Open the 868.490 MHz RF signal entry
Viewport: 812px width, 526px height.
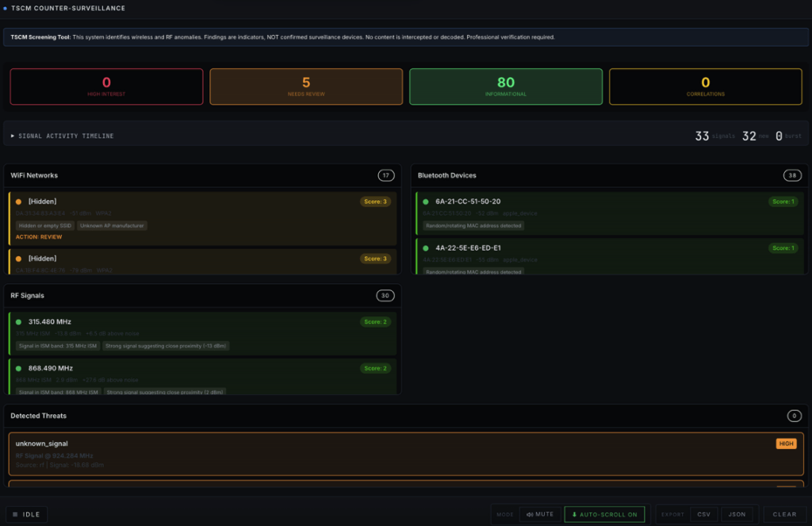50,368
